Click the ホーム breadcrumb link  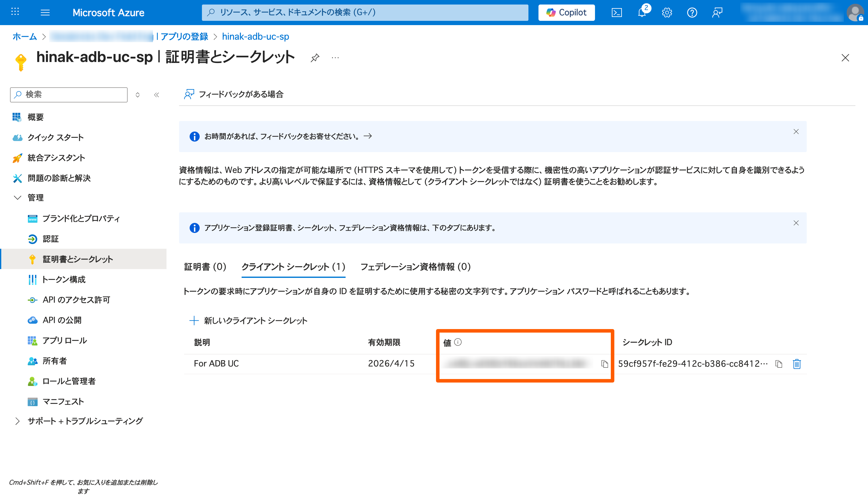point(24,36)
